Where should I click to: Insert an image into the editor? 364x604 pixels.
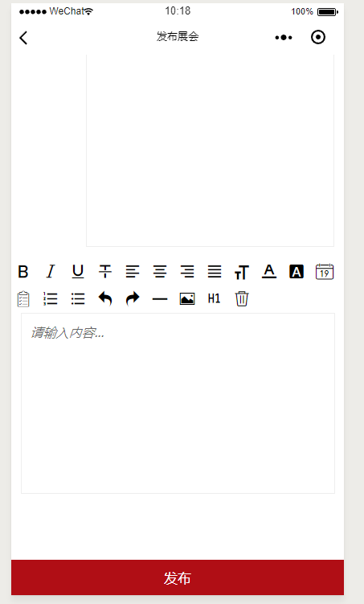(187, 299)
